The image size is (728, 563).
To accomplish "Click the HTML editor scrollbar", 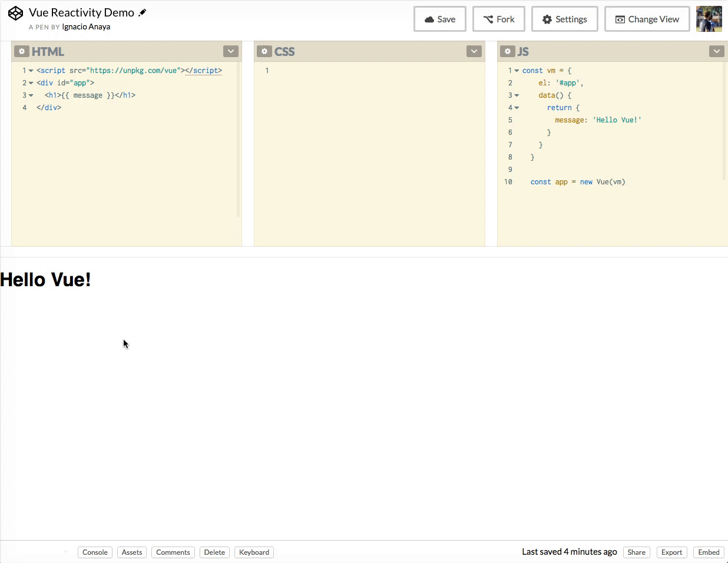I will tap(238, 140).
